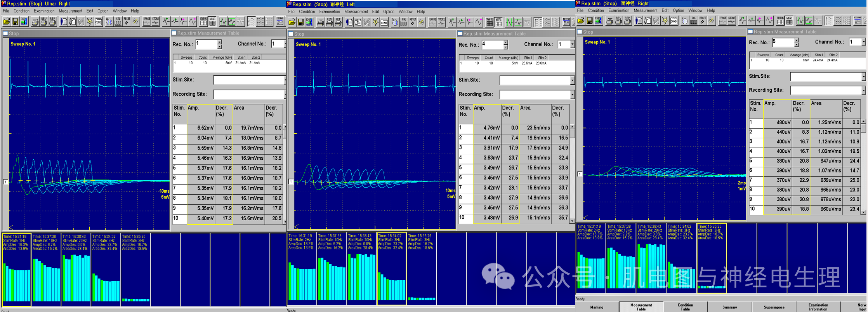868x312 pixels.
Task: Click the CAL calibration icon in Ulnar Right window
Action: coord(118,21)
